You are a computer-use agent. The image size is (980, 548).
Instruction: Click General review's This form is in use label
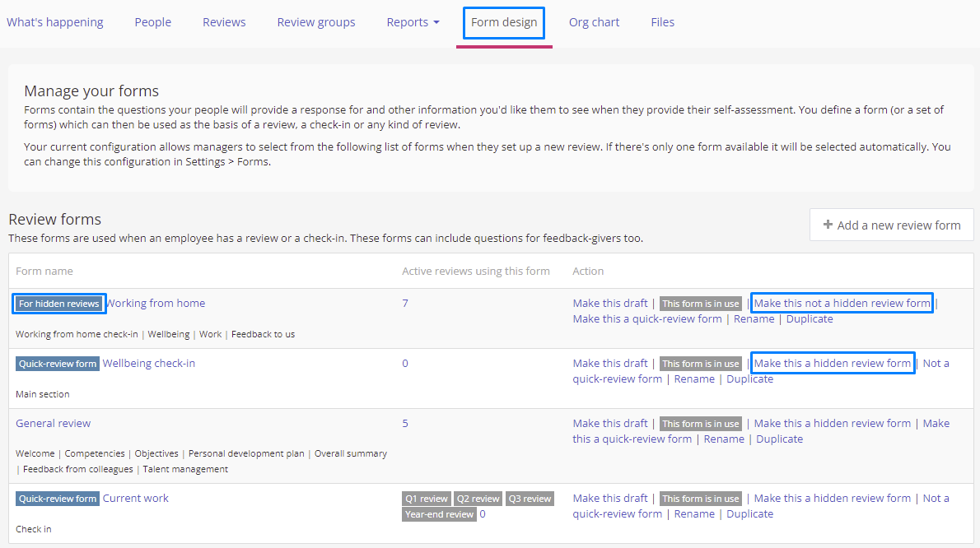coord(701,424)
